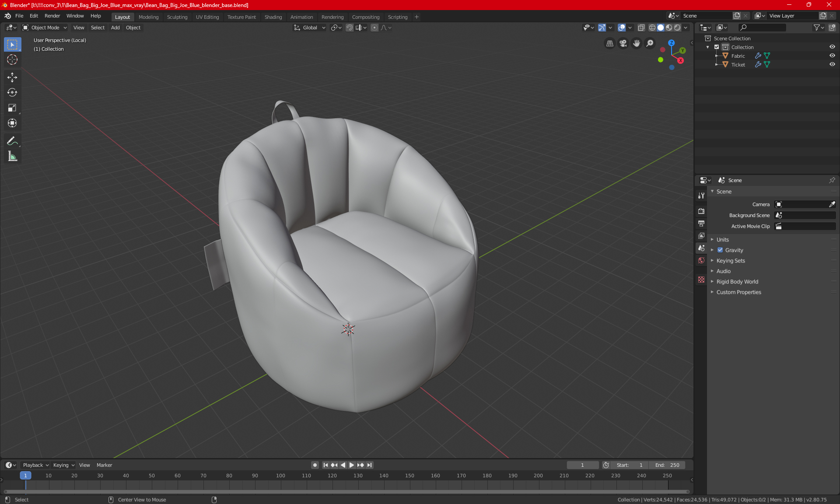
Task: Select the Measure tool
Action: tap(12, 156)
